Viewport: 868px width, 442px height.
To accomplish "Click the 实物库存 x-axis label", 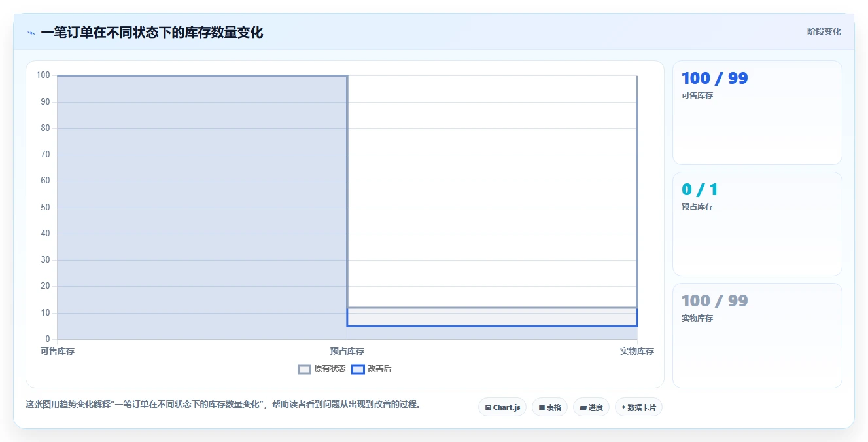I will coord(637,351).
